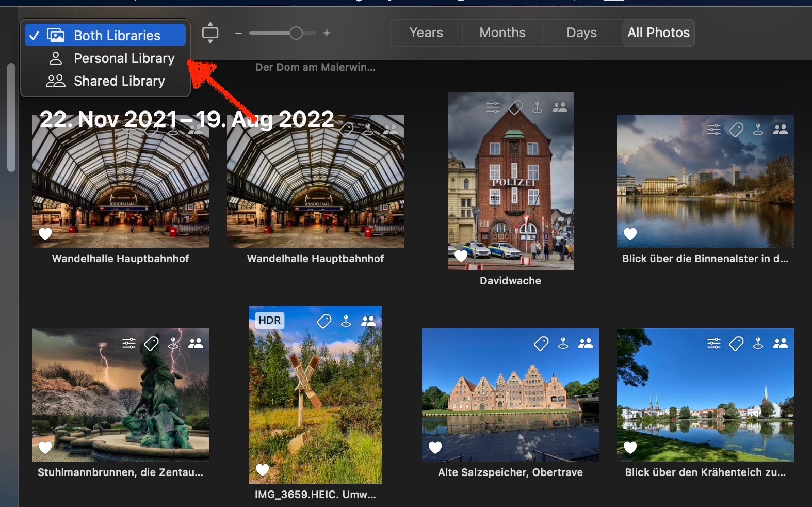
Task: Select the Alte Salzspeicher, Obertrave thumbnail
Action: [x=511, y=395]
